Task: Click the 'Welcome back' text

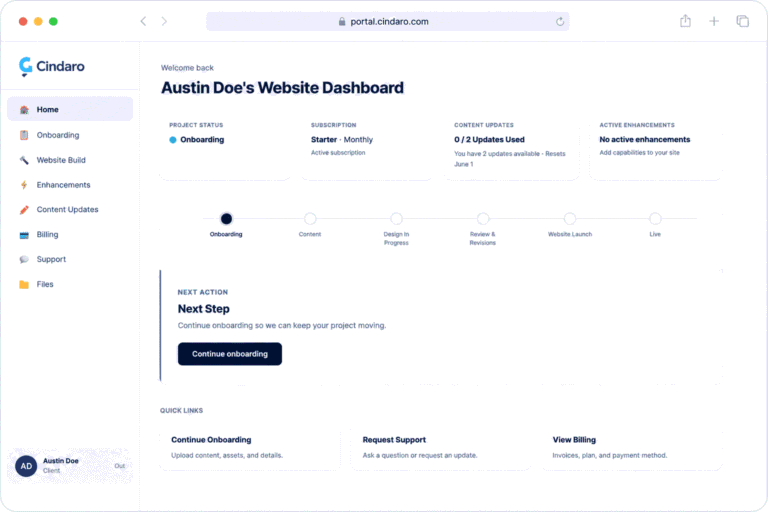Action: [x=187, y=68]
